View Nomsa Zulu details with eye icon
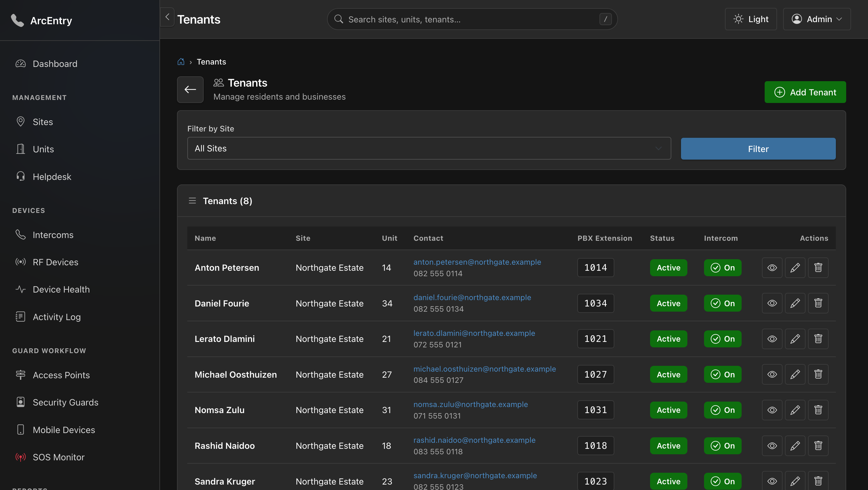This screenshot has height=490, width=868. 772,410
